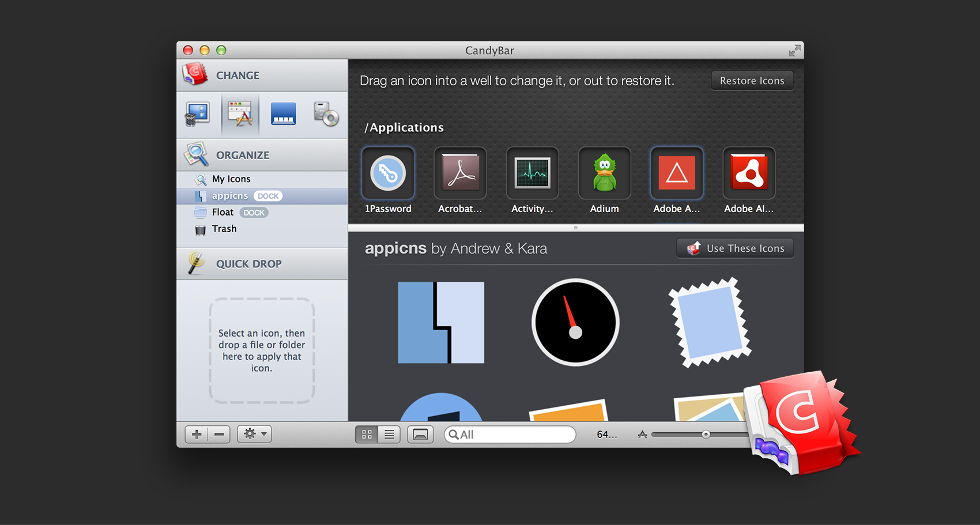This screenshot has height=525, width=980.
Task: Open Trash in the sidebar
Action: coord(262,229)
